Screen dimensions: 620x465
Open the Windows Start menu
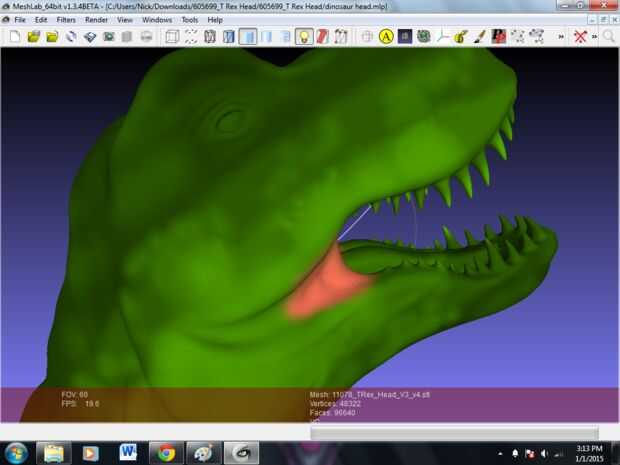tap(15, 453)
